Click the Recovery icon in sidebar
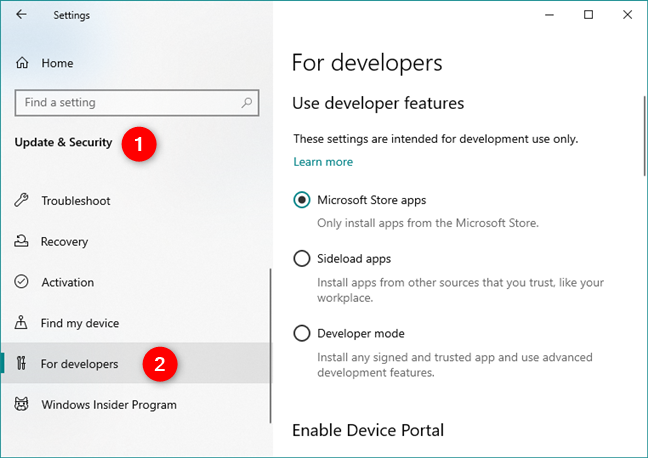The height and width of the screenshot is (458, 648). point(21,241)
